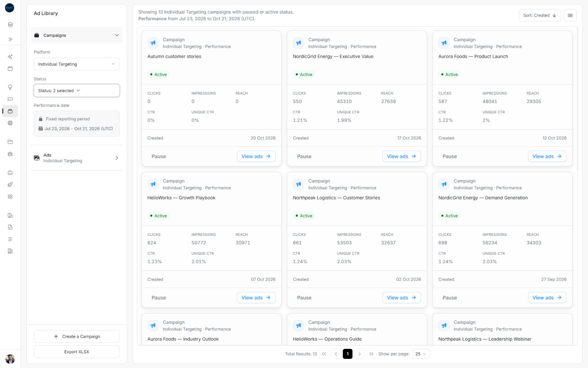
Task: Click the user avatar at the bottom left
Action: point(10,359)
